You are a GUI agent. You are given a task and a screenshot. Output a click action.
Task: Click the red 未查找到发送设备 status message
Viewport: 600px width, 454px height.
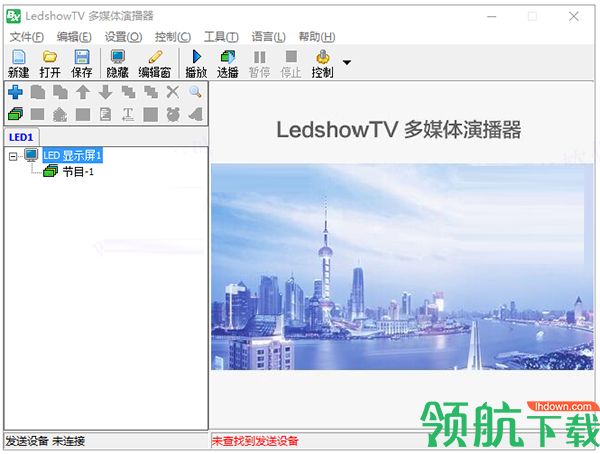[255, 441]
